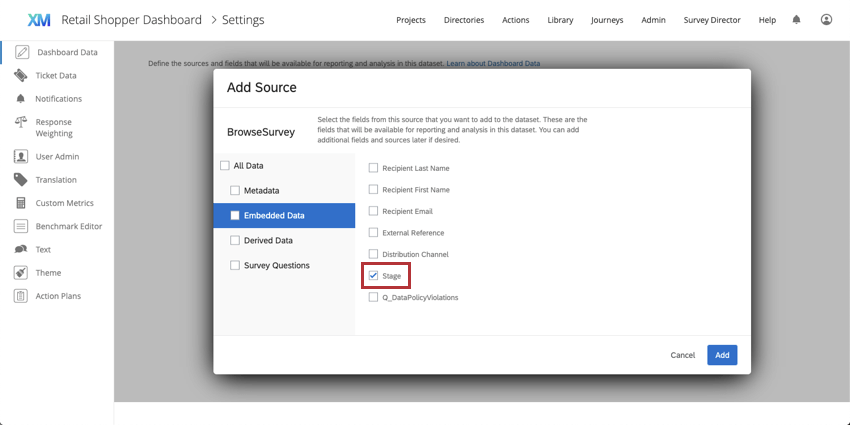Image resolution: width=850 pixels, height=425 pixels.
Task: Open Custom Metrics settings tab
Action: tap(65, 203)
